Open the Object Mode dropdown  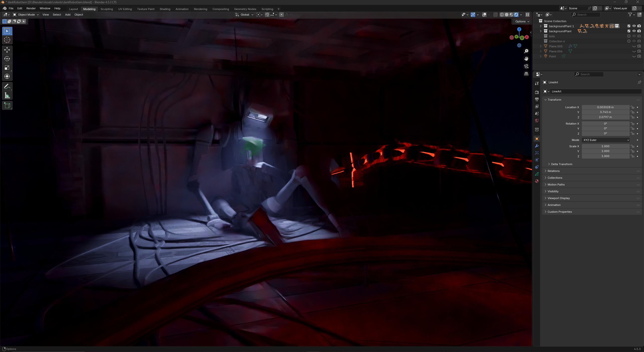tap(26, 15)
